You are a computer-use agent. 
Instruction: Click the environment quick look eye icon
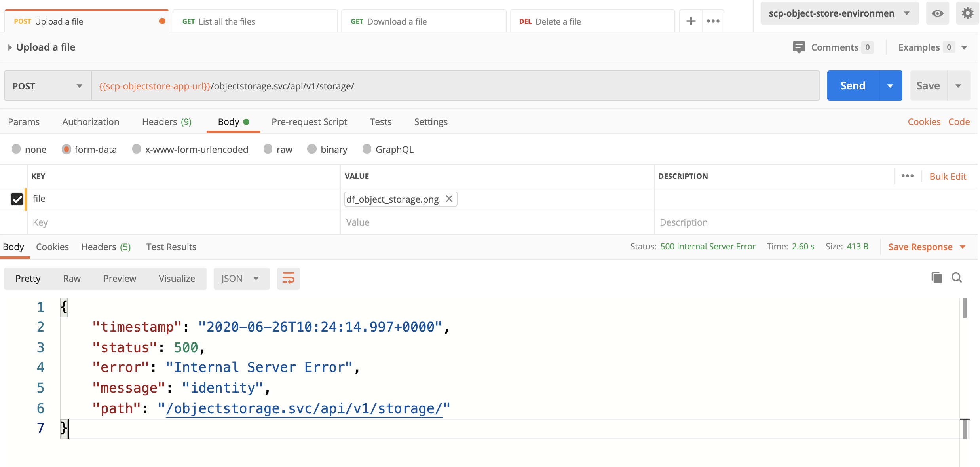coord(937,13)
